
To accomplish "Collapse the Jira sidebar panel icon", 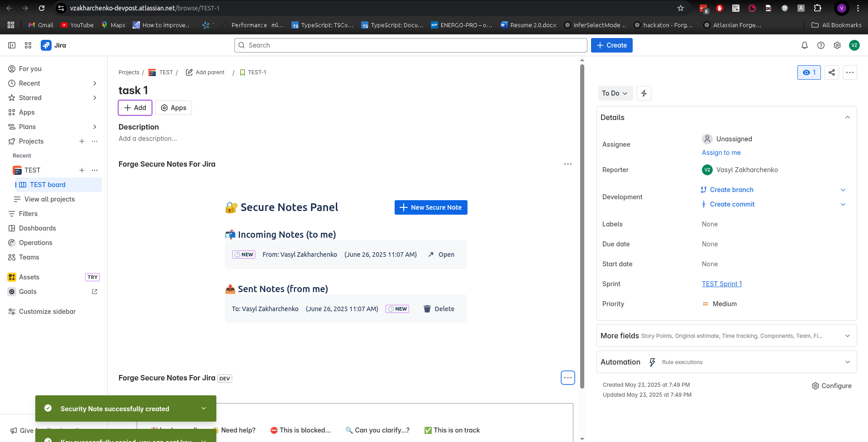I will [x=12, y=45].
